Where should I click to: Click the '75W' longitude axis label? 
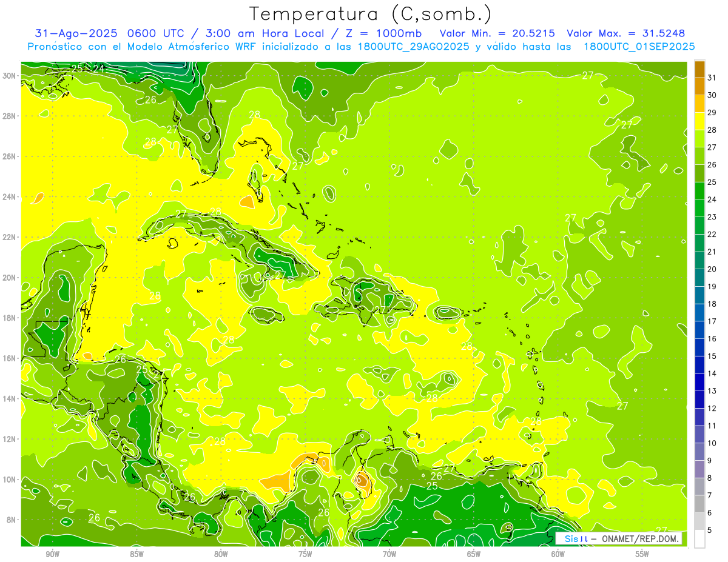click(305, 554)
